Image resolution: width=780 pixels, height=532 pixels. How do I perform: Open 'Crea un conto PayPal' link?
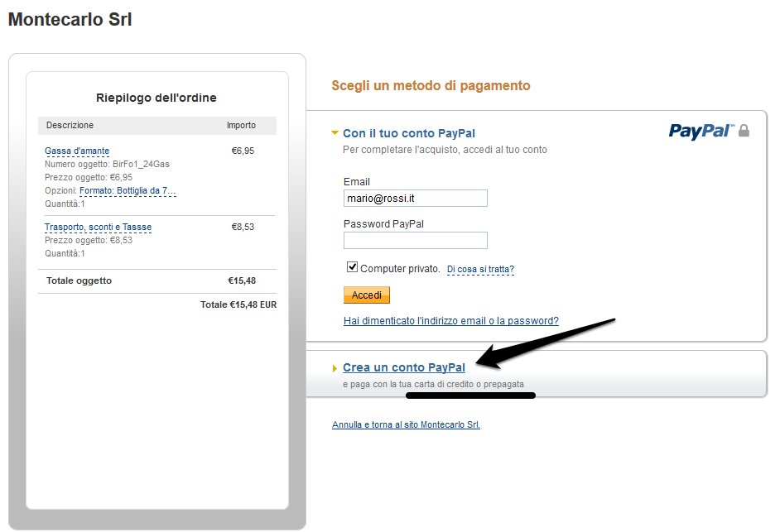tap(403, 367)
